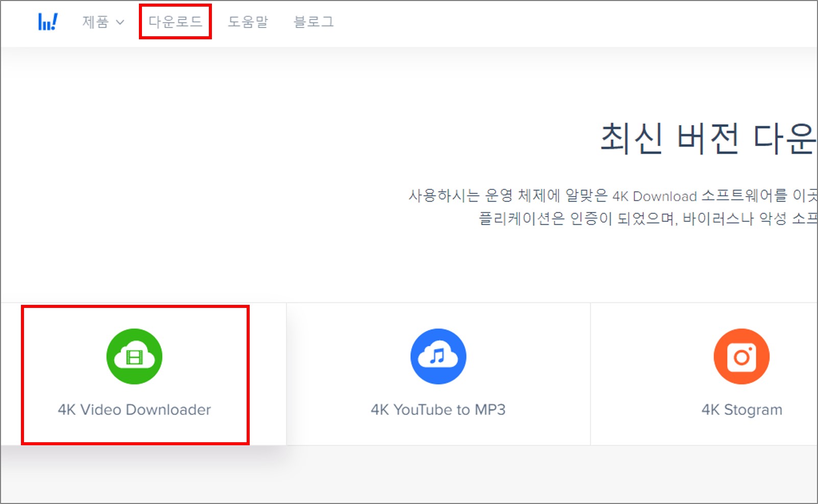
Task: Open the 다운로드 menu item
Action: tap(175, 21)
